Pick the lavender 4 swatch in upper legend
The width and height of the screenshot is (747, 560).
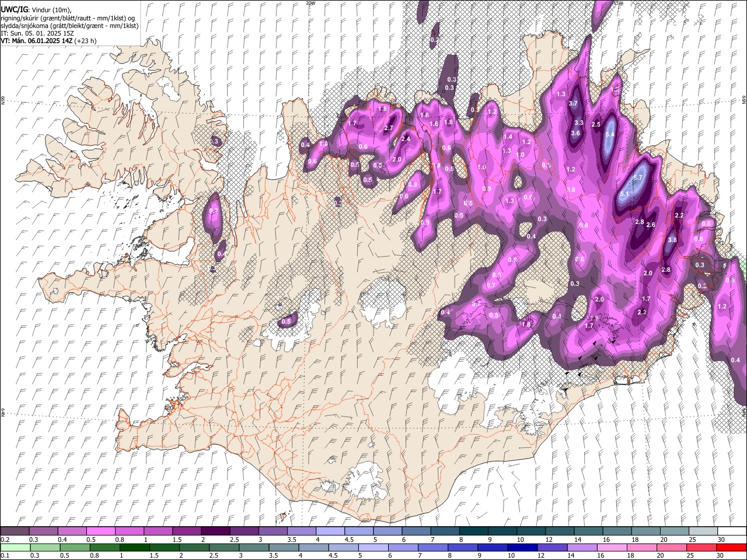tap(330, 531)
